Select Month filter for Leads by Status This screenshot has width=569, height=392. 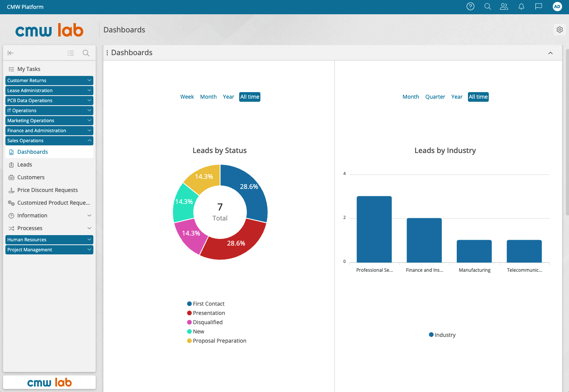(208, 97)
